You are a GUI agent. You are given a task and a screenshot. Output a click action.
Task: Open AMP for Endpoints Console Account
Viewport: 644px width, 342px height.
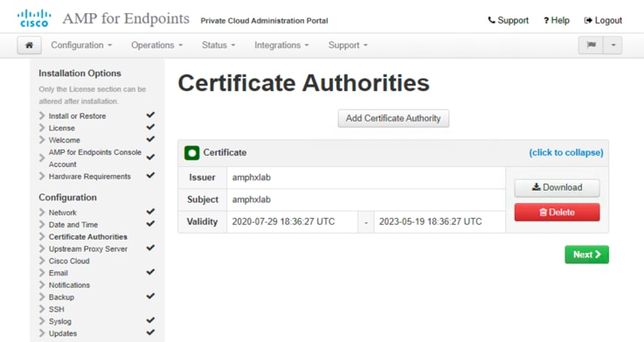[95, 157]
